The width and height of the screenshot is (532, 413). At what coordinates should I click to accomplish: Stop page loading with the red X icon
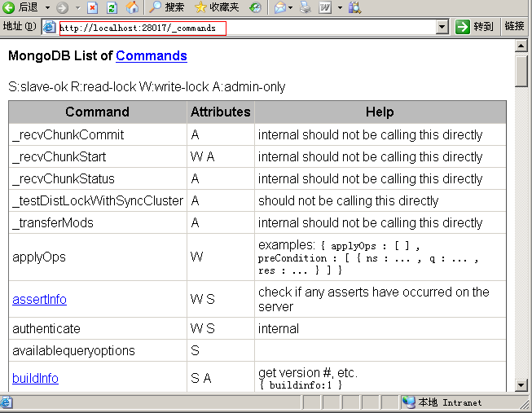click(92, 7)
